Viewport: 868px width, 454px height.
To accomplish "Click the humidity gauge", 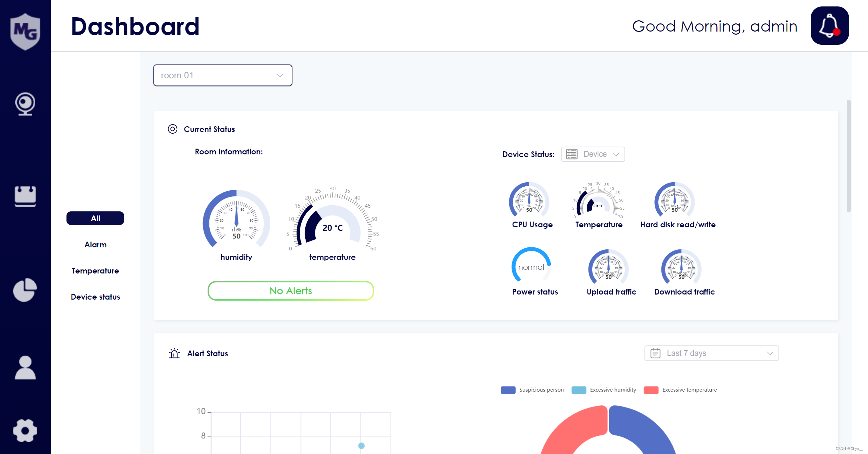I will coord(236,219).
